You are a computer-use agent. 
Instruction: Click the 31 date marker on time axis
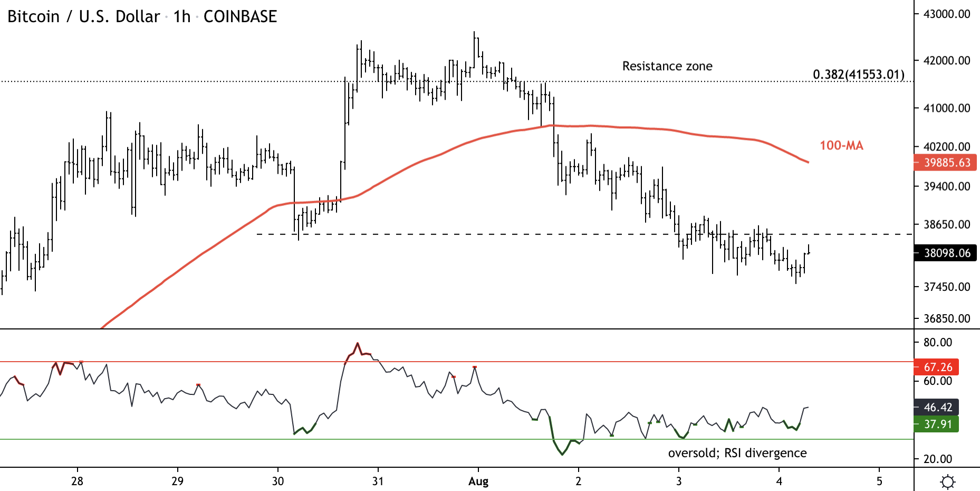pos(378,481)
